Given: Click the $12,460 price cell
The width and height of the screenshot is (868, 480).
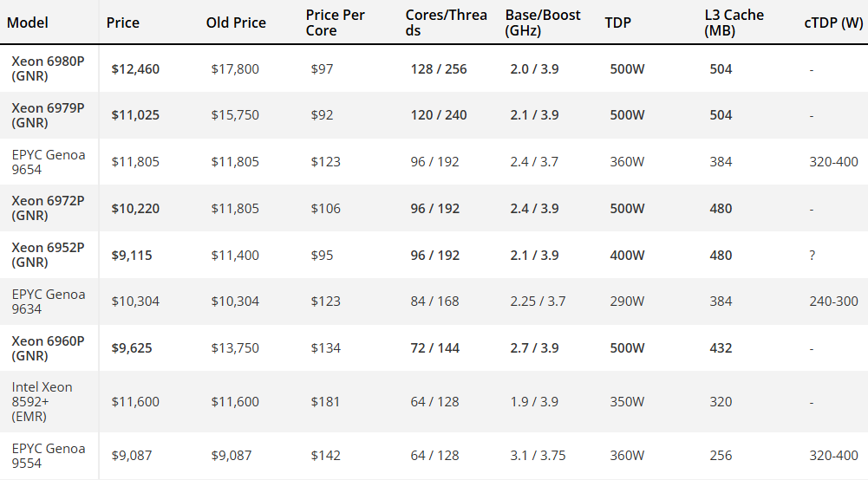Looking at the screenshot, I should (x=135, y=69).
